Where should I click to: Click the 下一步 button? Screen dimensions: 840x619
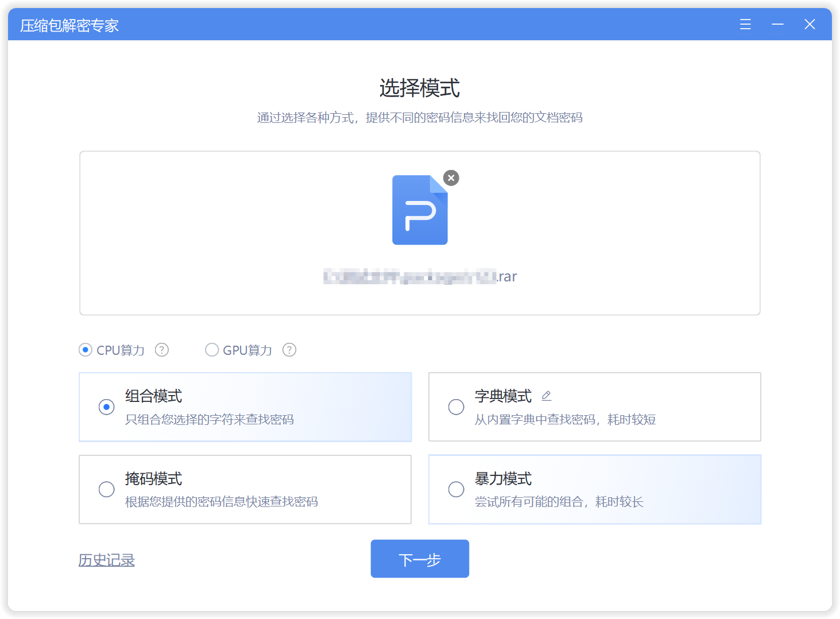(x=420, y=559)
